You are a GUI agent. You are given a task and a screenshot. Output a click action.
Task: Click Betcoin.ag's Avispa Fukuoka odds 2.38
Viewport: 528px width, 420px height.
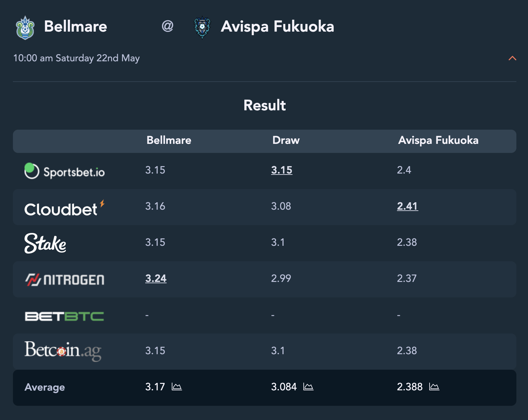pos(407,351)
